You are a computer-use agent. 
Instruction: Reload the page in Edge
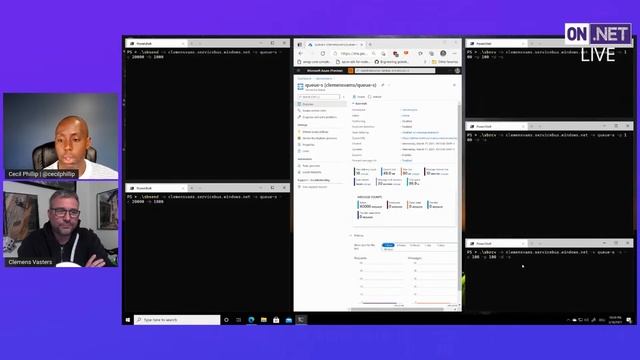coord(322,53)
